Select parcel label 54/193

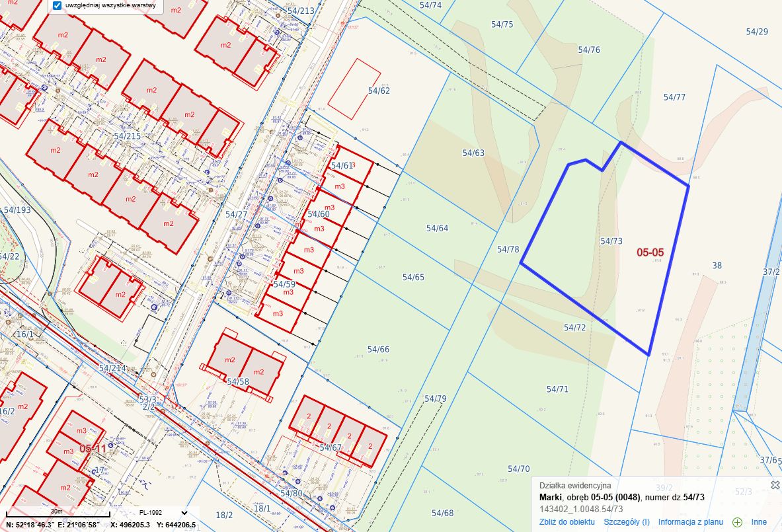click(x=17, y=210)
